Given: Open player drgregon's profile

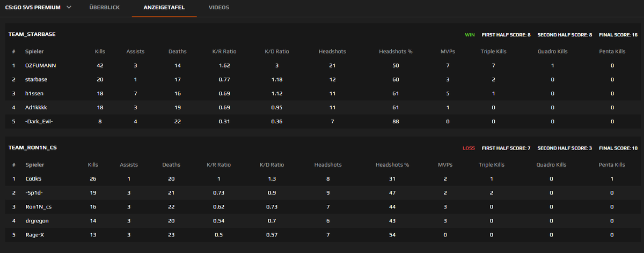Looking at the screenshot, I should (x=37, y=220).
